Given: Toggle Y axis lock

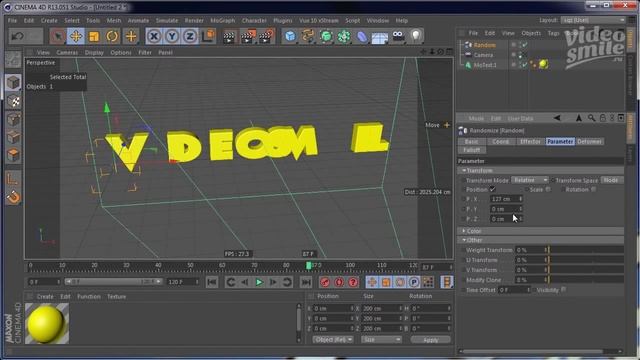Looking at the screenshot, I should pyautogui.click(x=172, y=36).
